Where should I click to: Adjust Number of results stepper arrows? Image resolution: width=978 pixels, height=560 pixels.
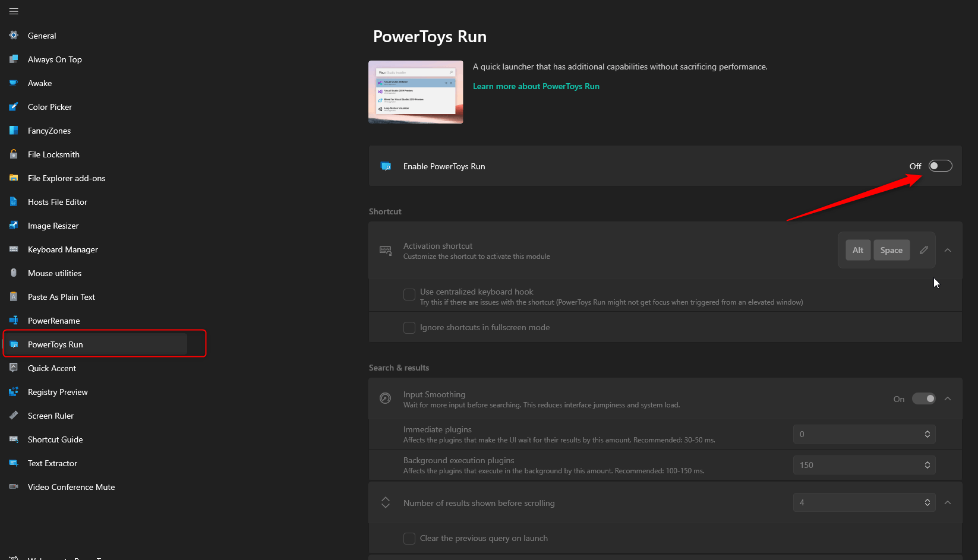tap(927, 502)
